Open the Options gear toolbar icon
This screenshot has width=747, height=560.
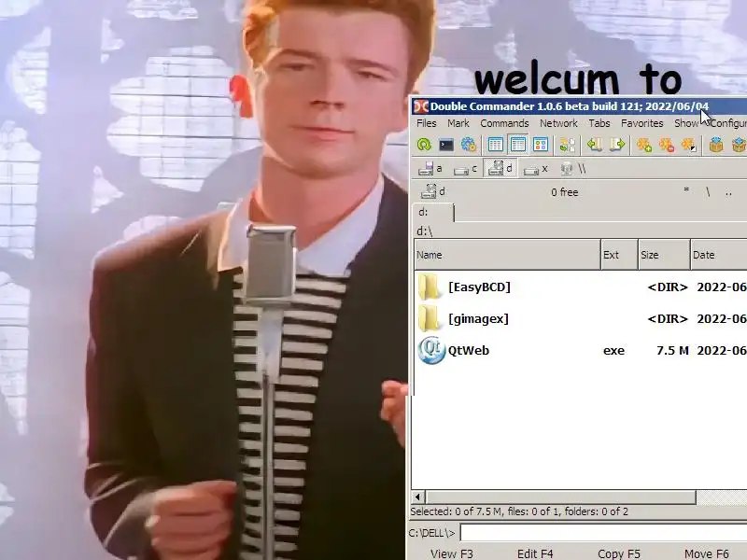pos(469,145)
